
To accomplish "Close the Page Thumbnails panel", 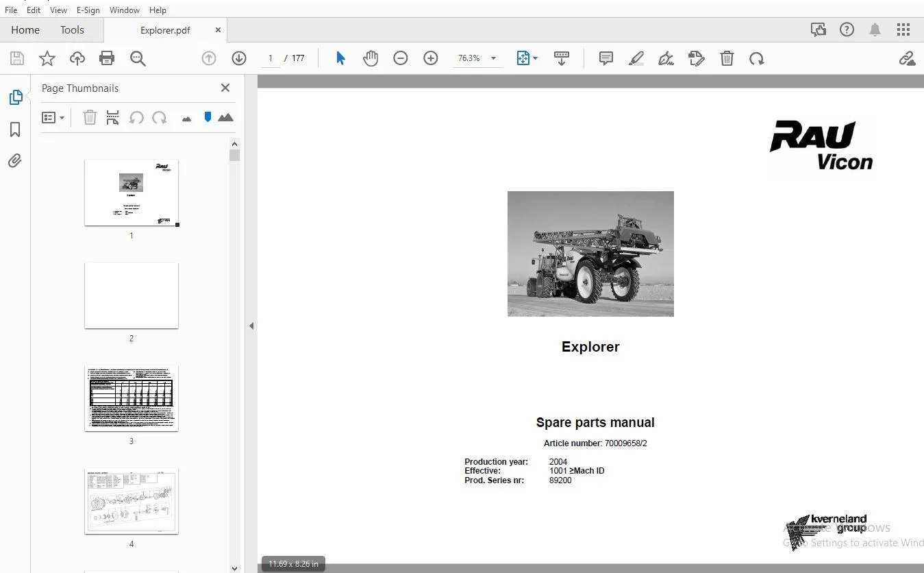I will [x=225, y=88].
